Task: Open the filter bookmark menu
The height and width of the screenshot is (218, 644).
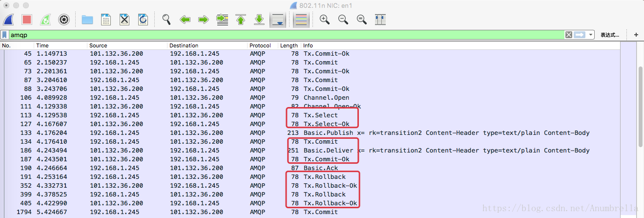Action: point(4,35)
